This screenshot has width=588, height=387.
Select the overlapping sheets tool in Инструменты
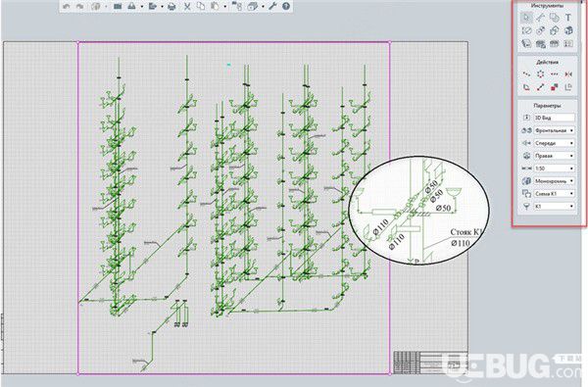point(555,18)
